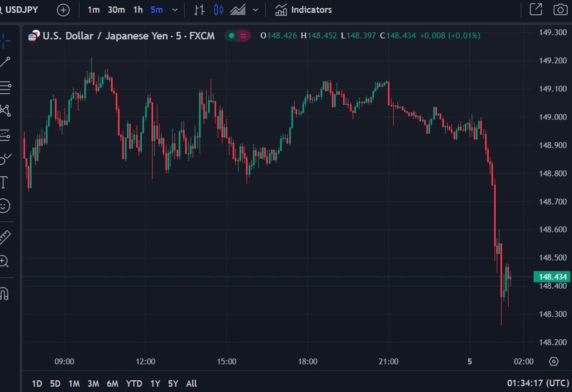This screenshot has width=572, height=392.
Task: Click the add symbol plus icon
Action: pos(63,10)
